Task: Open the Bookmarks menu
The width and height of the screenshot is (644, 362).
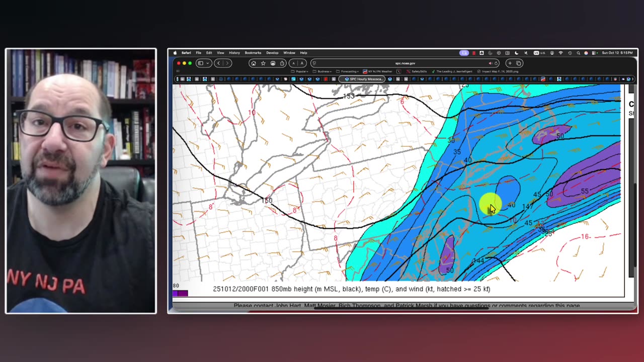Action: [253, 53]
